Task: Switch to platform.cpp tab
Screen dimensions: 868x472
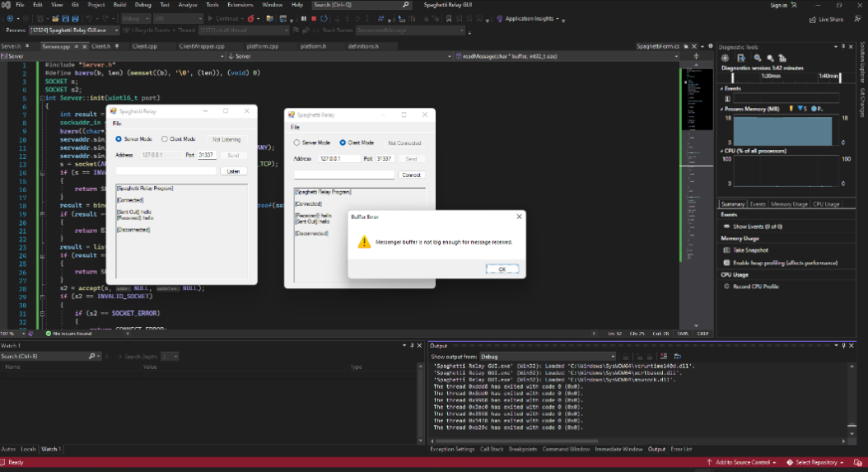Action: point(263,46)
